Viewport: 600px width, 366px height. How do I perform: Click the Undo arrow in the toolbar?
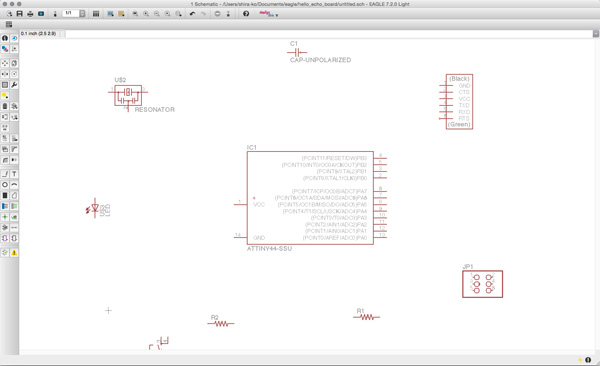[192, 14]
